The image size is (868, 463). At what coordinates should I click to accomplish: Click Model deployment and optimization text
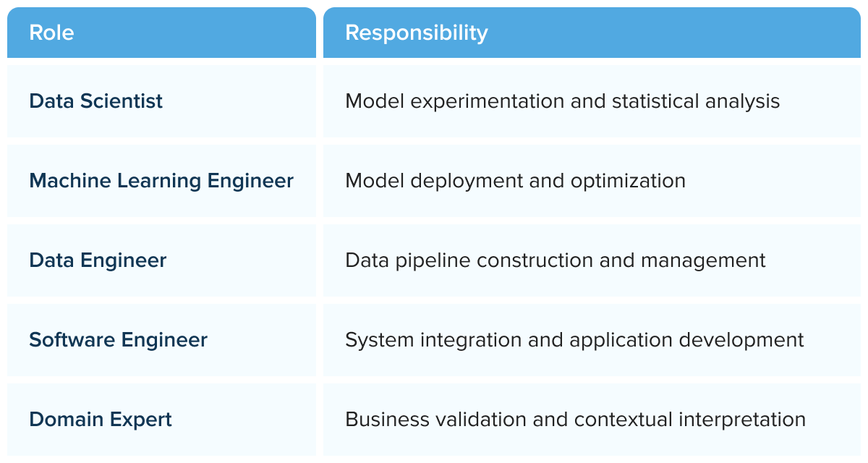(515, 181)
